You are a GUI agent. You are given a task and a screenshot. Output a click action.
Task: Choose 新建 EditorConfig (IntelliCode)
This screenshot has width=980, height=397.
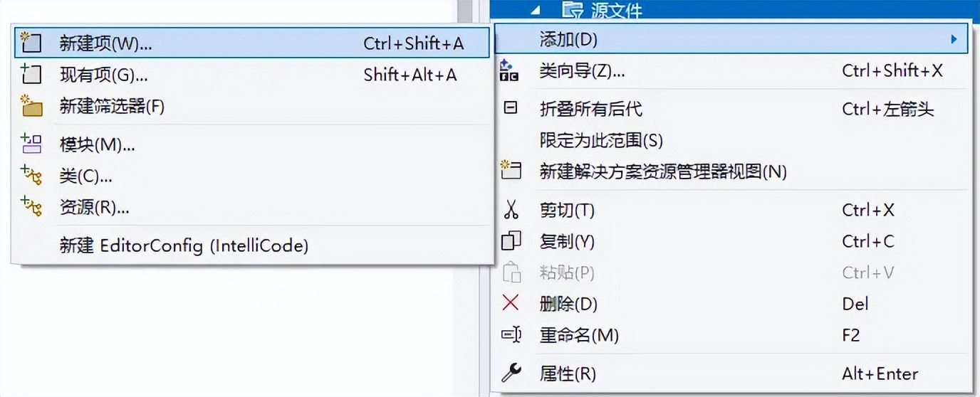pos(184,245)
